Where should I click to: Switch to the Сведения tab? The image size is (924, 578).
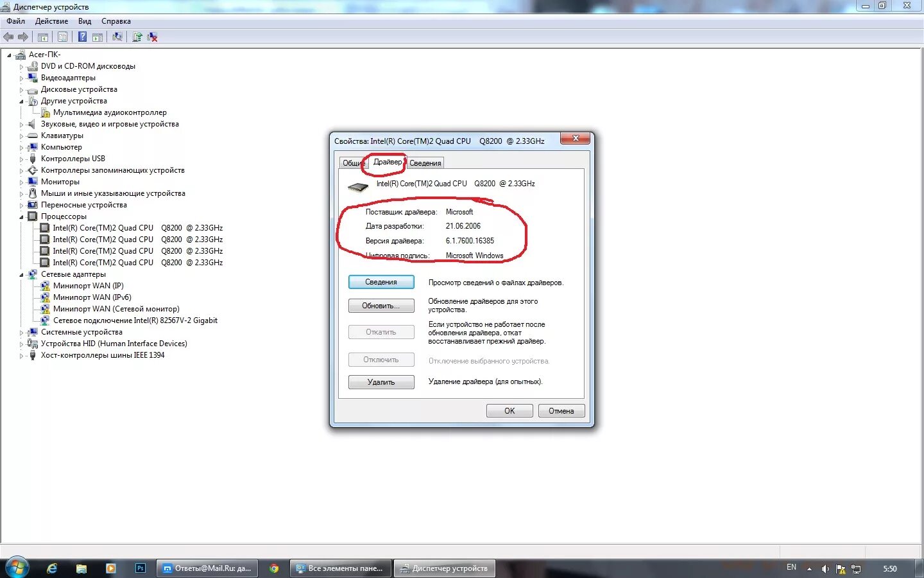pyautogui.click(x=425, y=163)
